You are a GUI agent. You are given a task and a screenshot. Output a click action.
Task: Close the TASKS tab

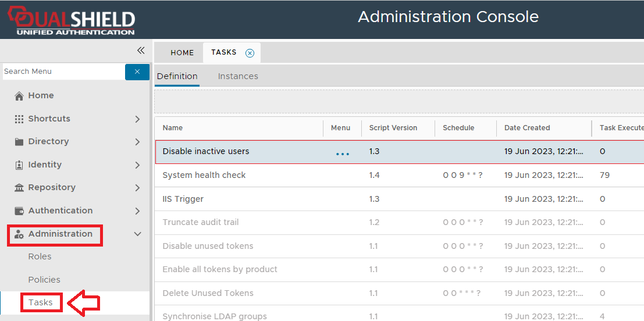[x=250, y=53]
